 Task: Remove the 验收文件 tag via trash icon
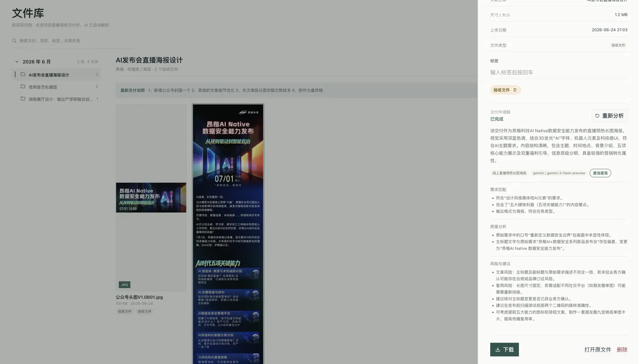click(x=515, y=90)
